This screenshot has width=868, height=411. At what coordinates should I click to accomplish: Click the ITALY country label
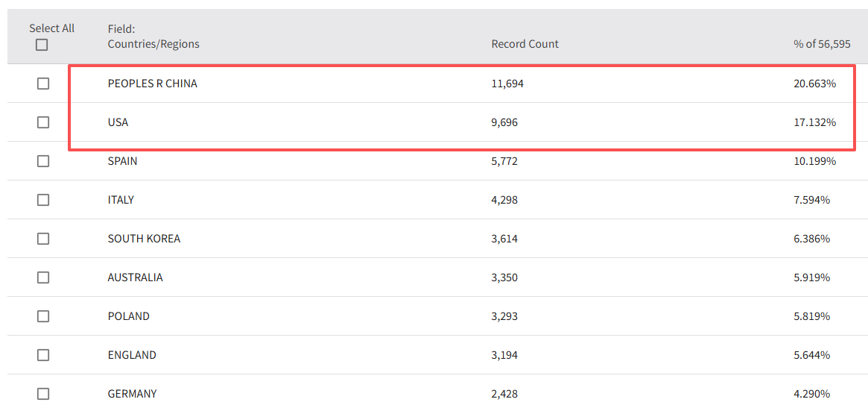coord(121,200)
